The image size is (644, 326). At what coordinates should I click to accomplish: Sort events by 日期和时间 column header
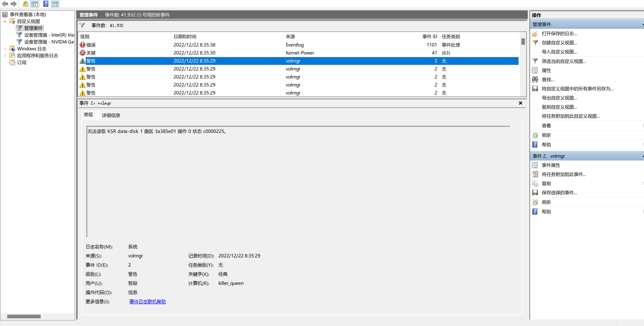tap(227, 37)
